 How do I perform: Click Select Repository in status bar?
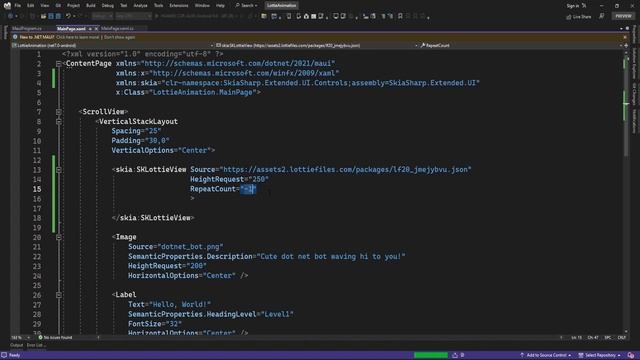point(599,355)
